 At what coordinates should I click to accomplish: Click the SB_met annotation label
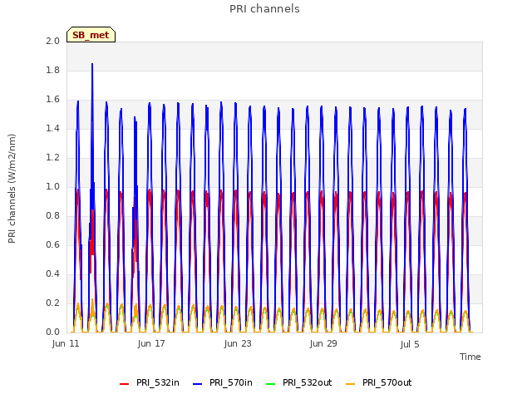point(91,35)
